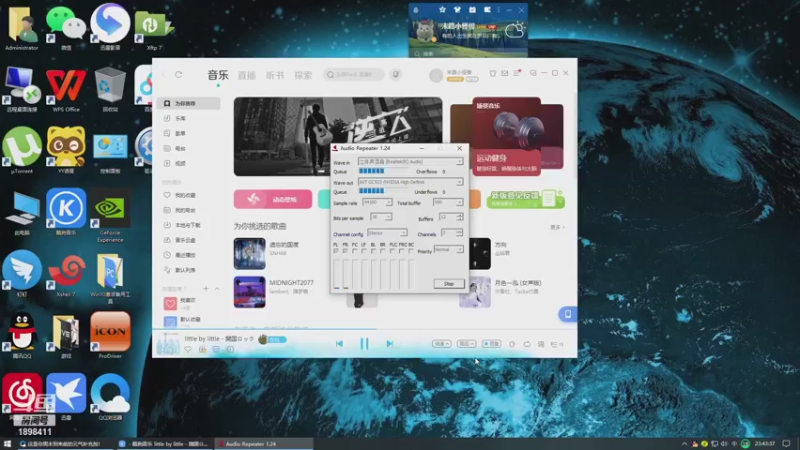Add a new playlist with plus icon
This screenshot has width=800, height=450.
click(x=206, y=289)
